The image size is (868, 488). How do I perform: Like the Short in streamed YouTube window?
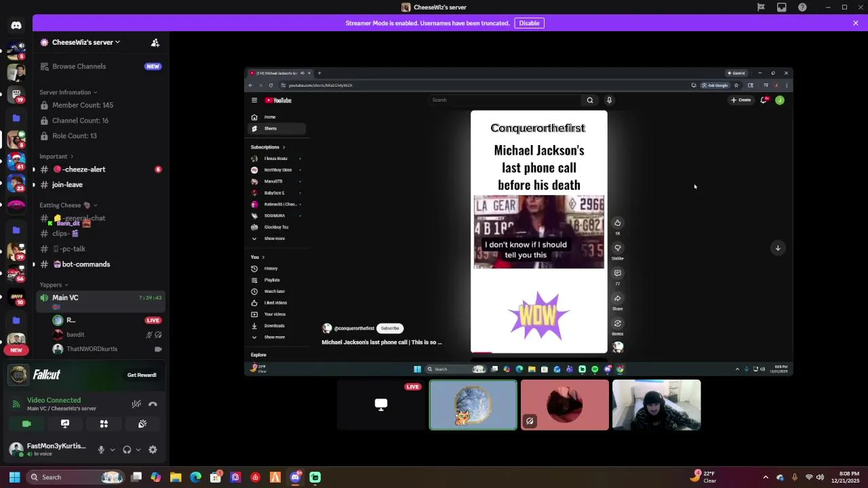click(617, 223)
